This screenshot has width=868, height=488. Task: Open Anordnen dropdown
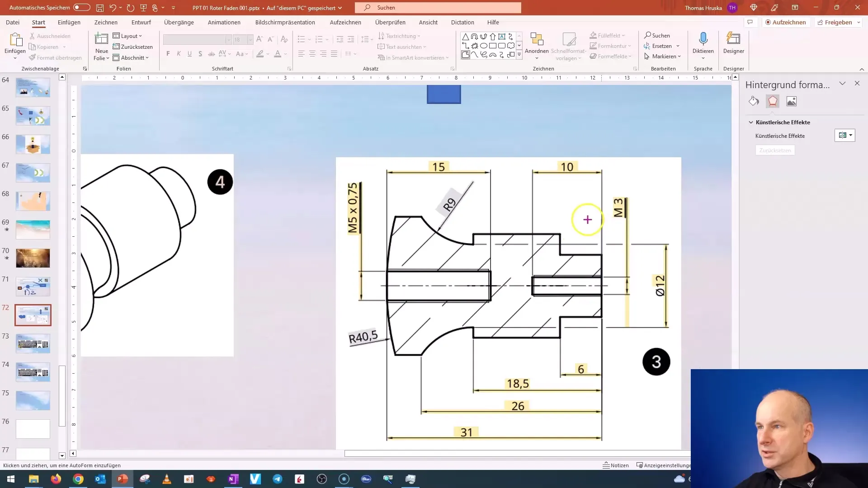pos(537,46)
